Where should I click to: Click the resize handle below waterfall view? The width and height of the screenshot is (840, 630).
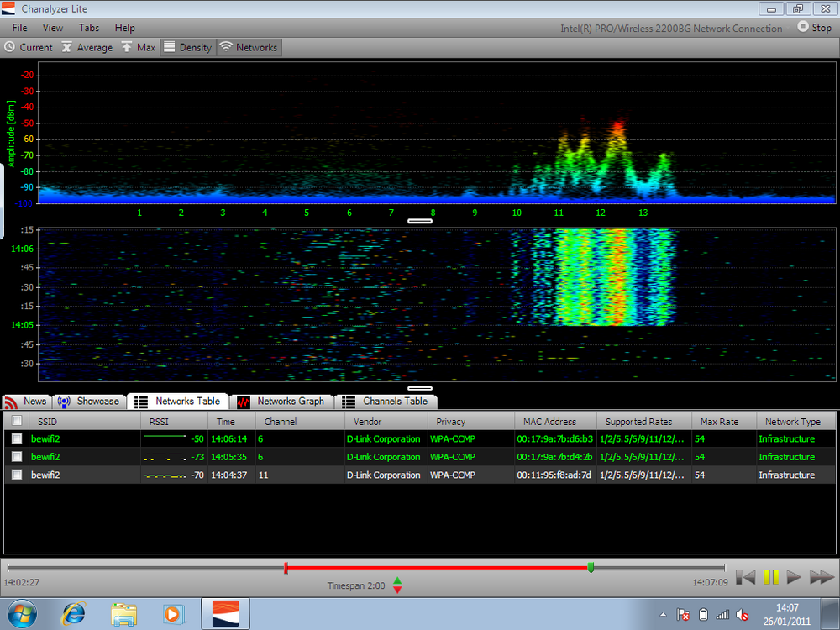click(x=420, y=388)
